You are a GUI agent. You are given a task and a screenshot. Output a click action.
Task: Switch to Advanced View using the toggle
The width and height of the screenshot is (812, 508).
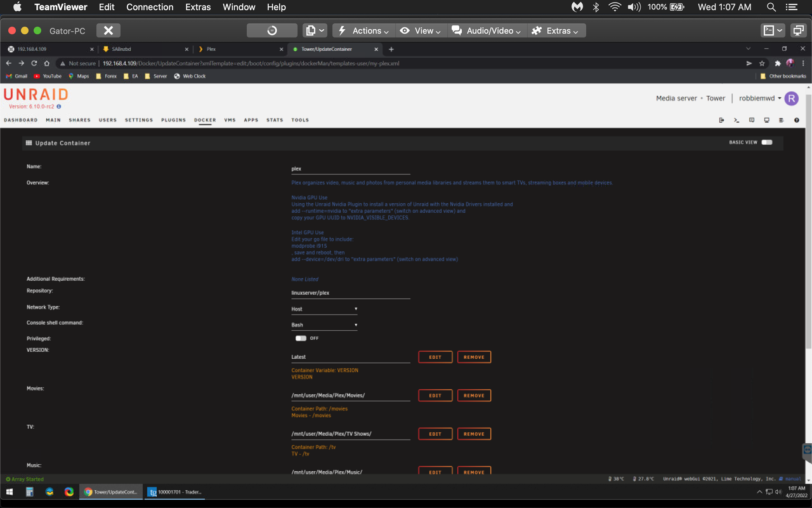(x=766, y=143)
